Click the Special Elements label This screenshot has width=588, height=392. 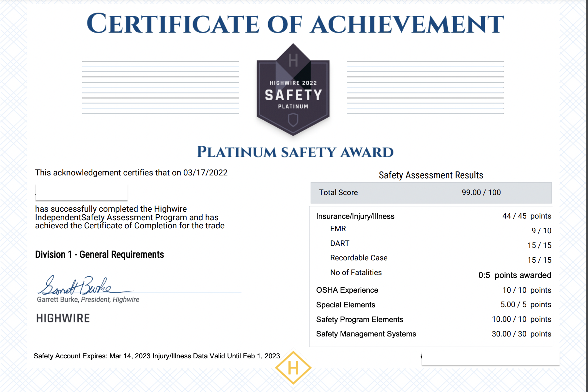point(346,305)
